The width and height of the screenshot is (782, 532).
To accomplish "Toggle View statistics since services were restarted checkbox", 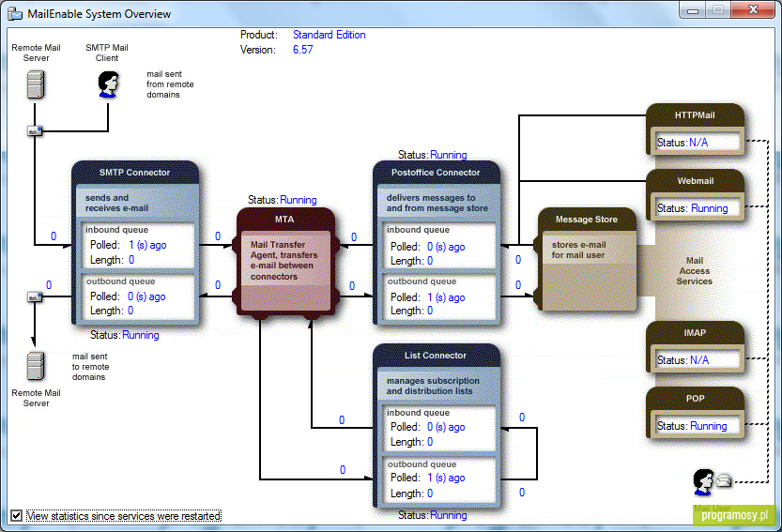I will click(17, 515).
